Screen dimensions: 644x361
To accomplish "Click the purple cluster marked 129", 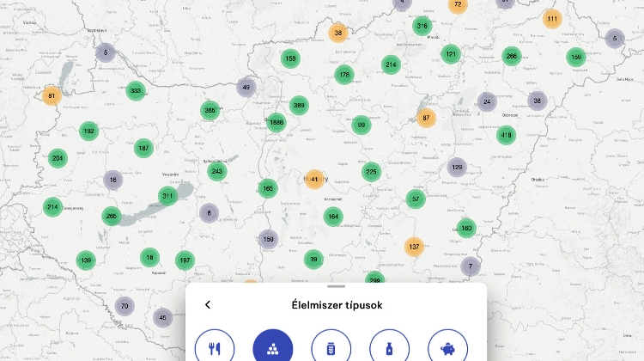I will (x=457, y=168).
